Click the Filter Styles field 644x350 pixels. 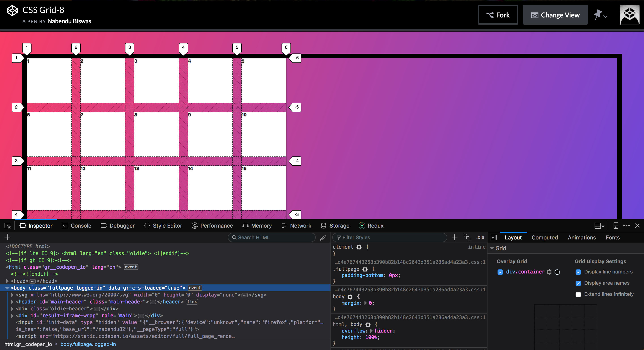click(x=390, y=237)
